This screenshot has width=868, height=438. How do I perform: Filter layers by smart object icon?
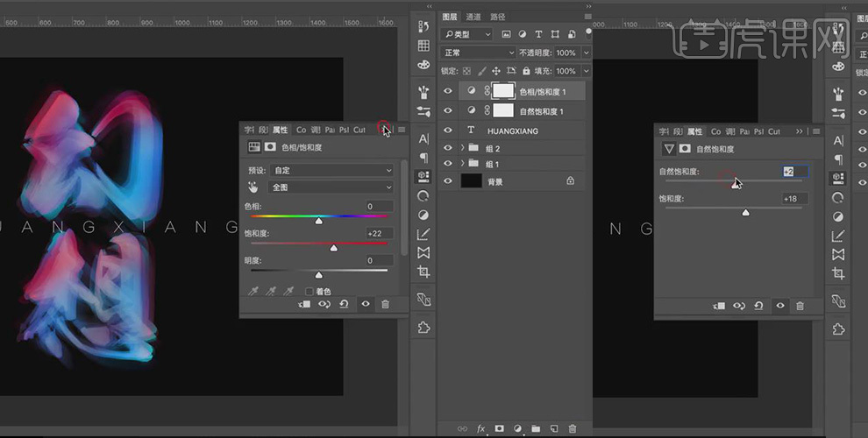coord(571,34)
